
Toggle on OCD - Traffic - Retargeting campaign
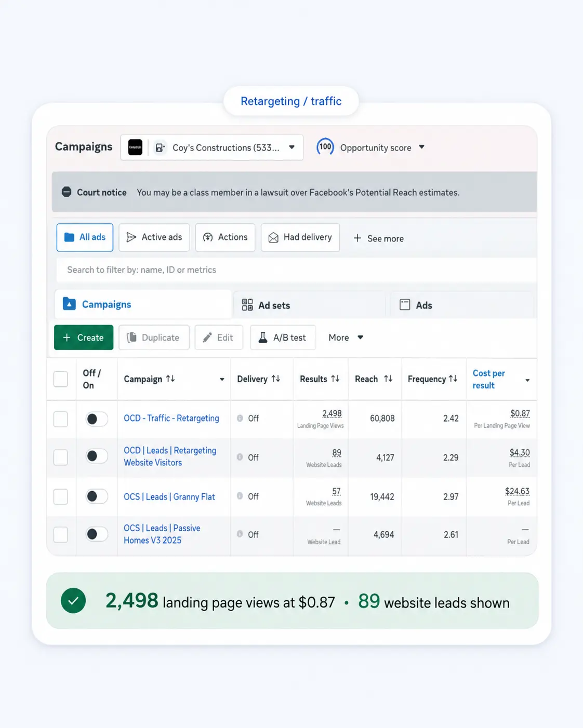[97, 419]
